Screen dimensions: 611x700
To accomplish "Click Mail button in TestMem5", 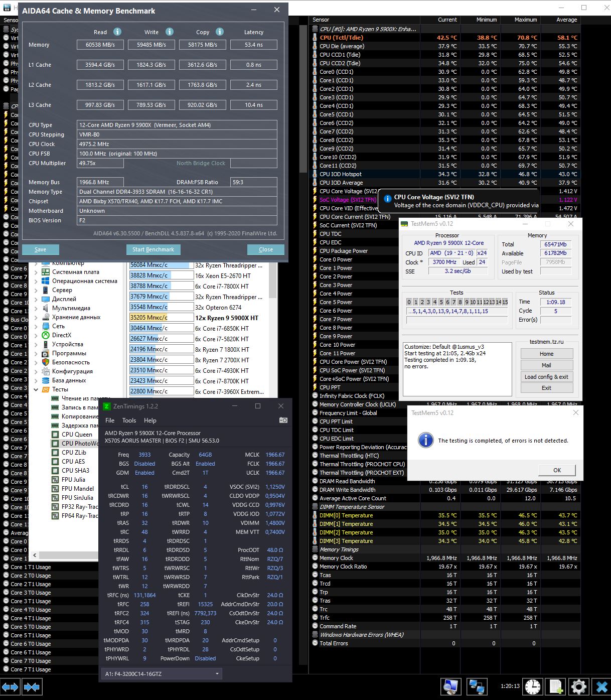I will 546,365.
